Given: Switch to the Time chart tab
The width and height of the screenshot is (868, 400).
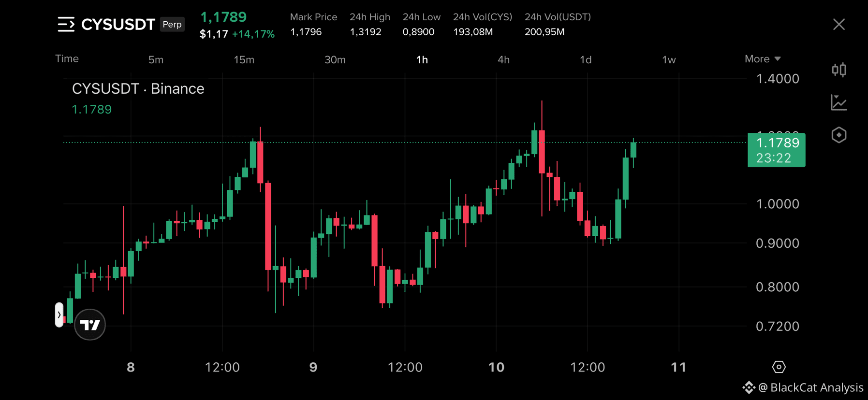Looking at the screenshot, I should click(x=67, y=59).
